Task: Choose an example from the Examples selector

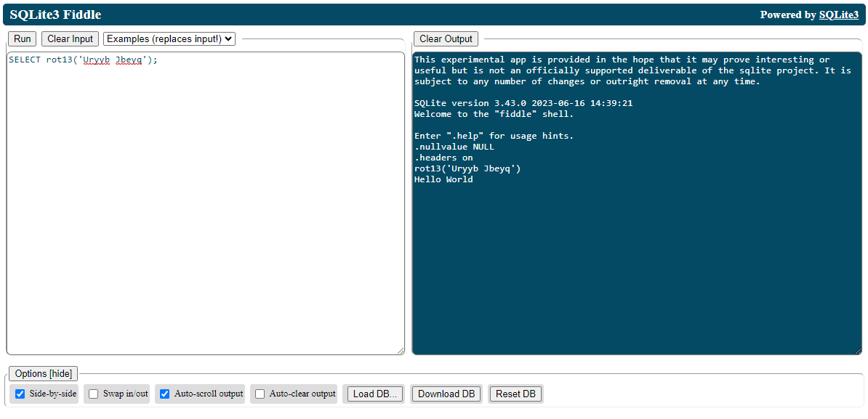Action: (x=169, y=38)
